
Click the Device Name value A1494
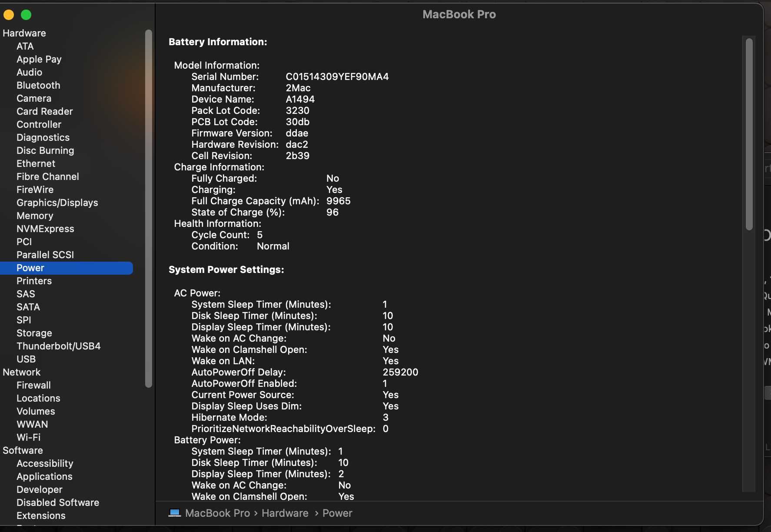tap(300, 99)
